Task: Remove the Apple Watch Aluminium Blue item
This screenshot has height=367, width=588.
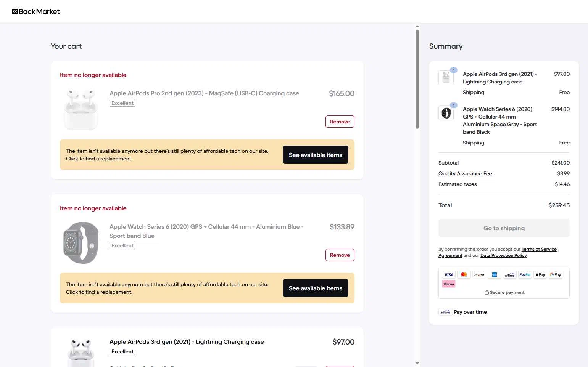Action: [x=340, y=255]
